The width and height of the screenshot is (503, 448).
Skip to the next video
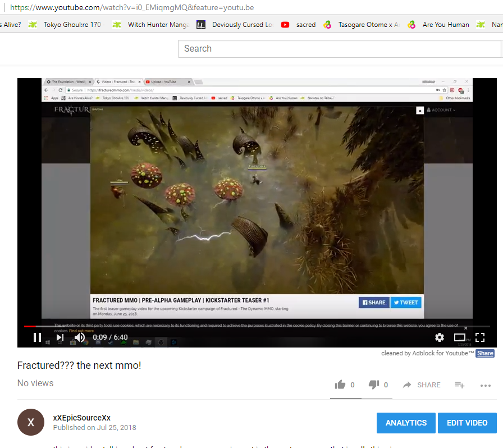(x=60, y=337)
